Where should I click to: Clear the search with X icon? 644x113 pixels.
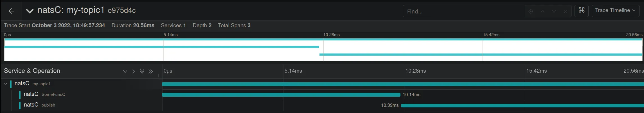point(566,11)
